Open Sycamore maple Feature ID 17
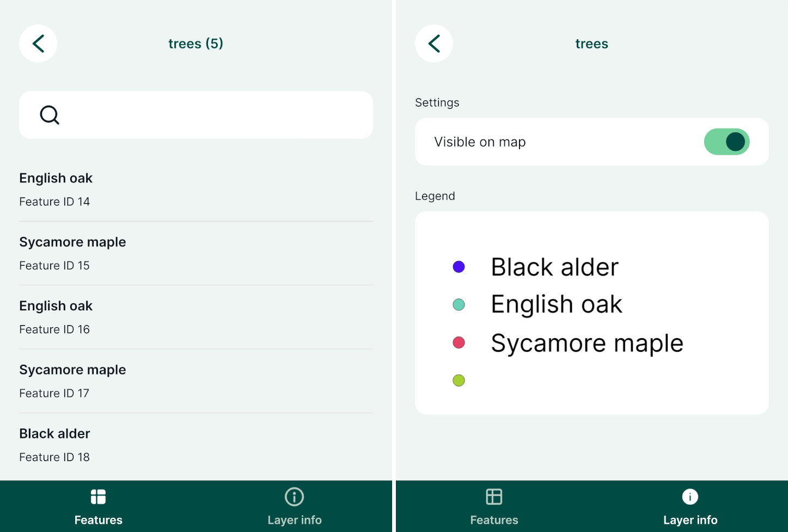Viewport: 788px width, 532px height. (196, 381)
